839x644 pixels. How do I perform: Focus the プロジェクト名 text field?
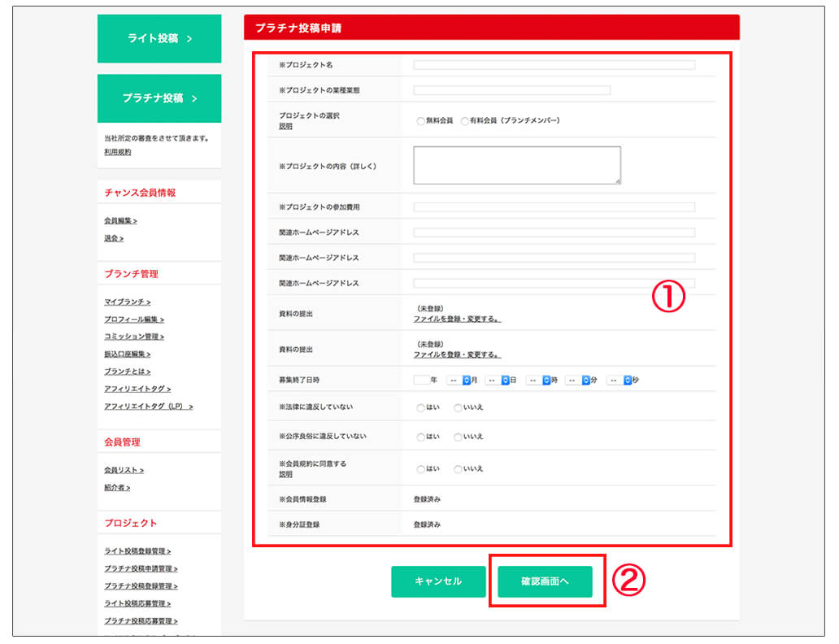[x=554, y=65]
